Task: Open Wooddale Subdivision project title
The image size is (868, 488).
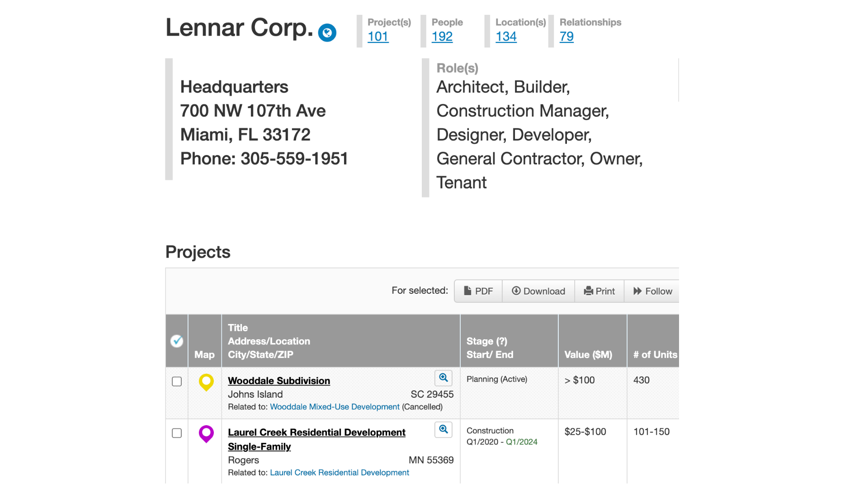Action: [279, 381]
